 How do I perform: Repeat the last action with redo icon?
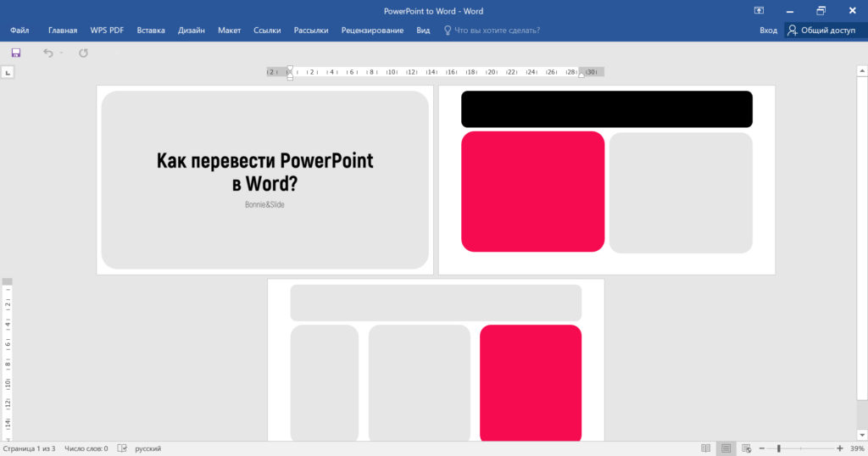(x=83, y=53)
